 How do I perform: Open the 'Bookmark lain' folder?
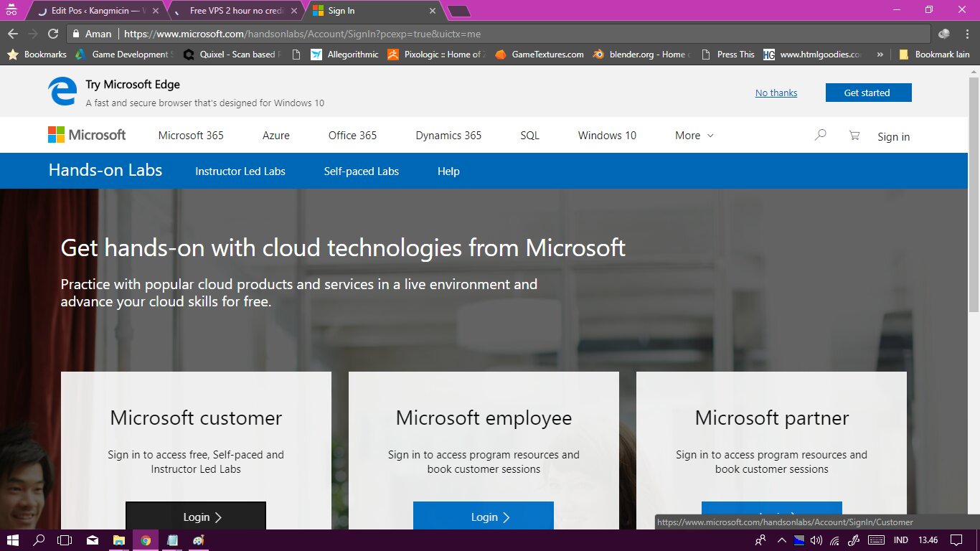(x=934, y=55)
